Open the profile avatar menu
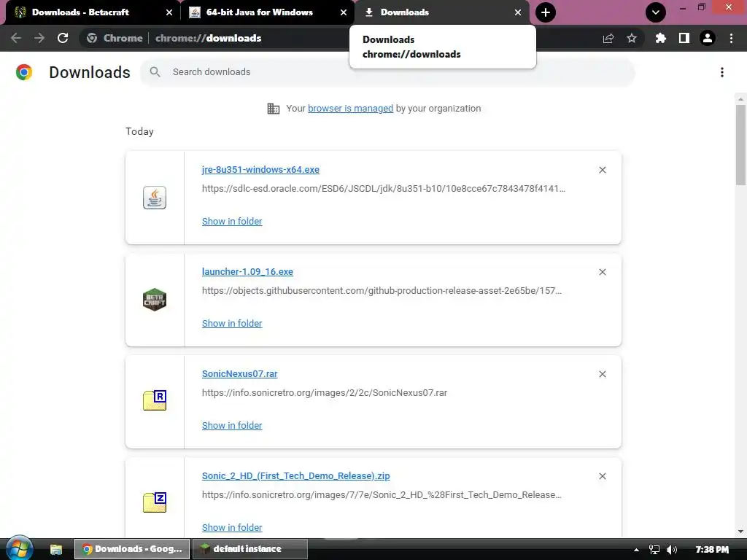The image size is (747, 560). click(708, 38)
